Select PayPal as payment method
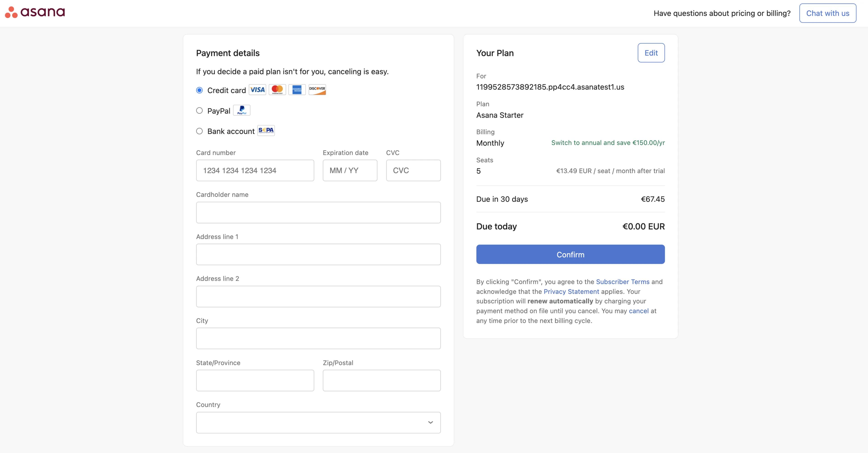The height and width of the screenshot is (453, 868). click(x=199, y=110)
